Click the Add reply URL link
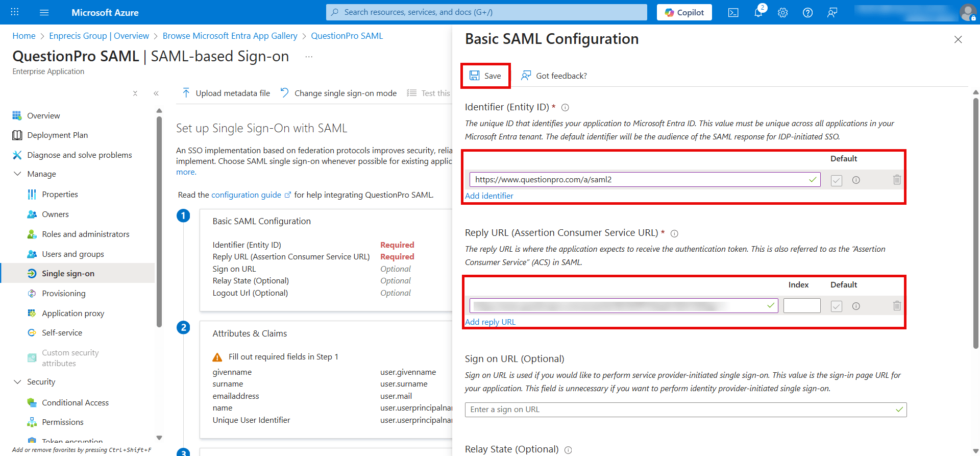Viewport: 980px width, 456px height. pyautogui.click(x=490, y=322)
